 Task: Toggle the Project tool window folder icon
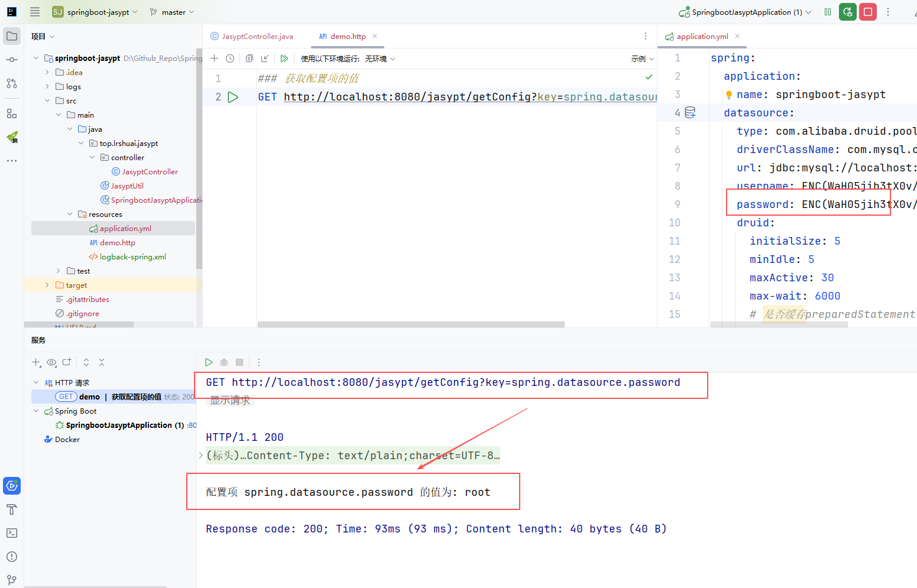tap(12, 36)
